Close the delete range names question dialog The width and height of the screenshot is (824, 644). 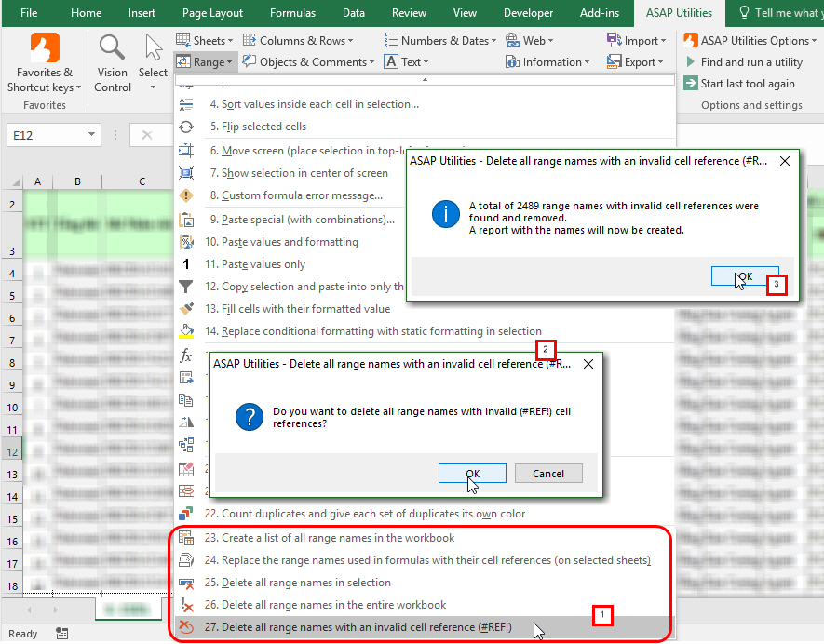(x=588, y=364)
